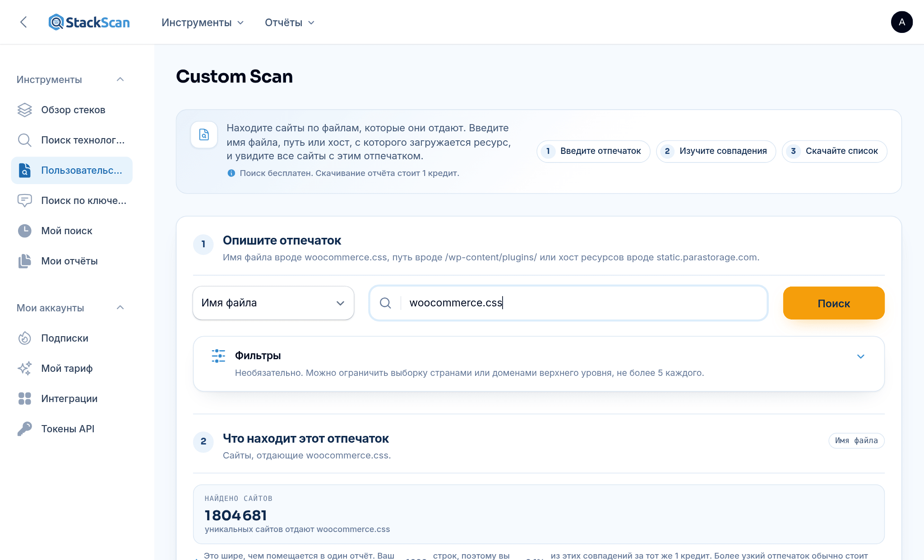The width and height of the screenshot is (924, 560).
Task: Click the document-search icon in info banner
Action: (x=204, y=134)
